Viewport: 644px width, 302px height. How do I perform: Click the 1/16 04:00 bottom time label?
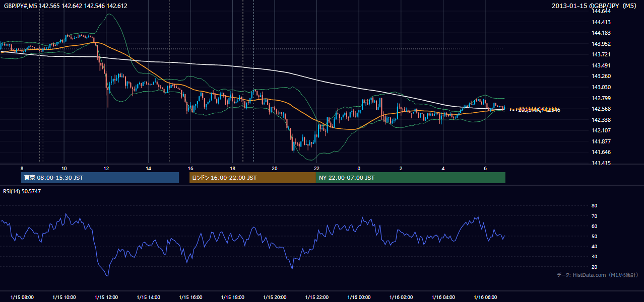click(x=443, y=297)
